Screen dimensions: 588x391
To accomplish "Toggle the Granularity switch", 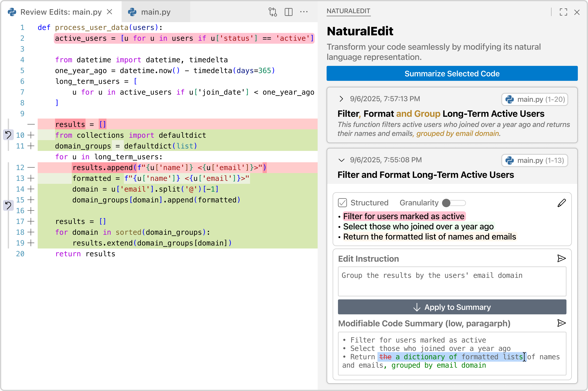I will click(454, 203).
